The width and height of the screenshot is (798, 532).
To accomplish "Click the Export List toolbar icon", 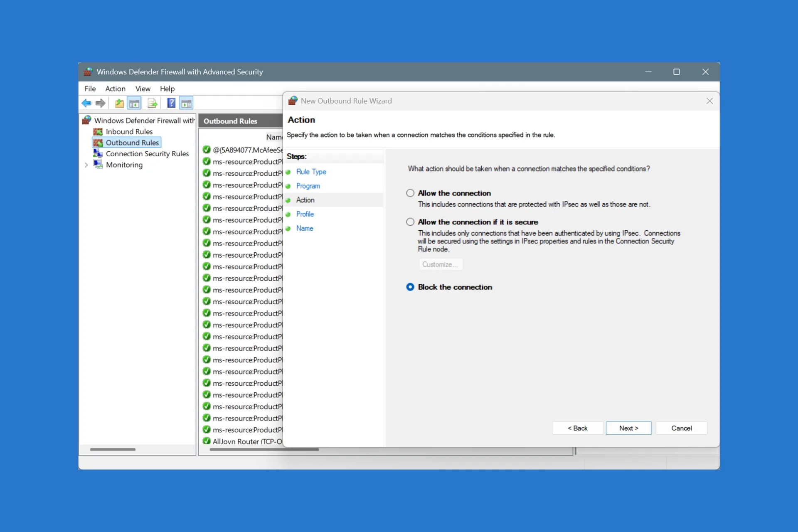I will (x=152, y=103).
